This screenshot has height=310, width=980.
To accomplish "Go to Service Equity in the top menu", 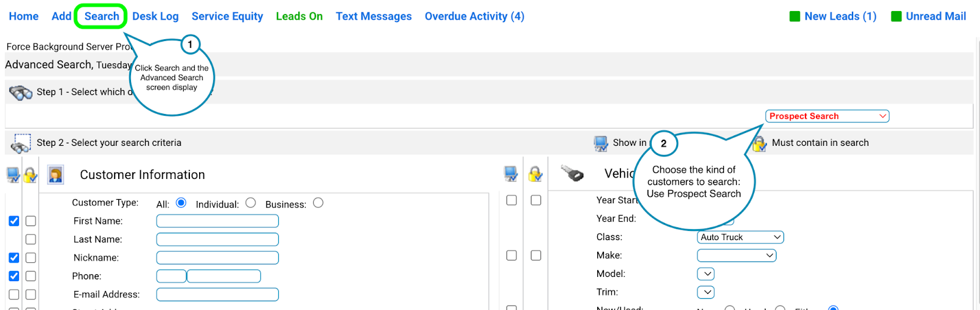I will (227, 17).
